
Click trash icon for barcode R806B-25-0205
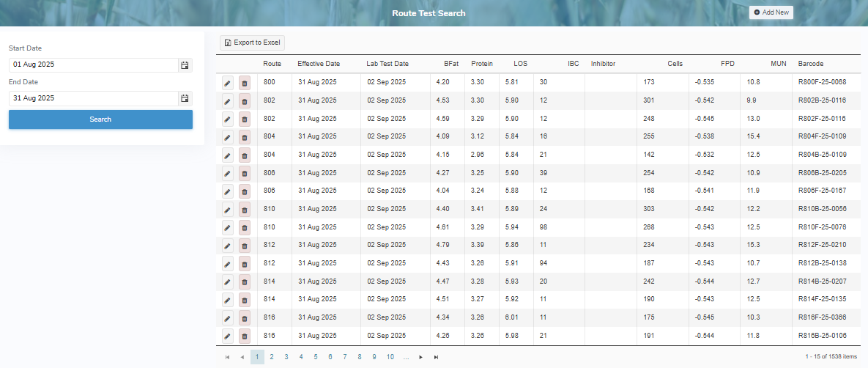coord(245,173)
